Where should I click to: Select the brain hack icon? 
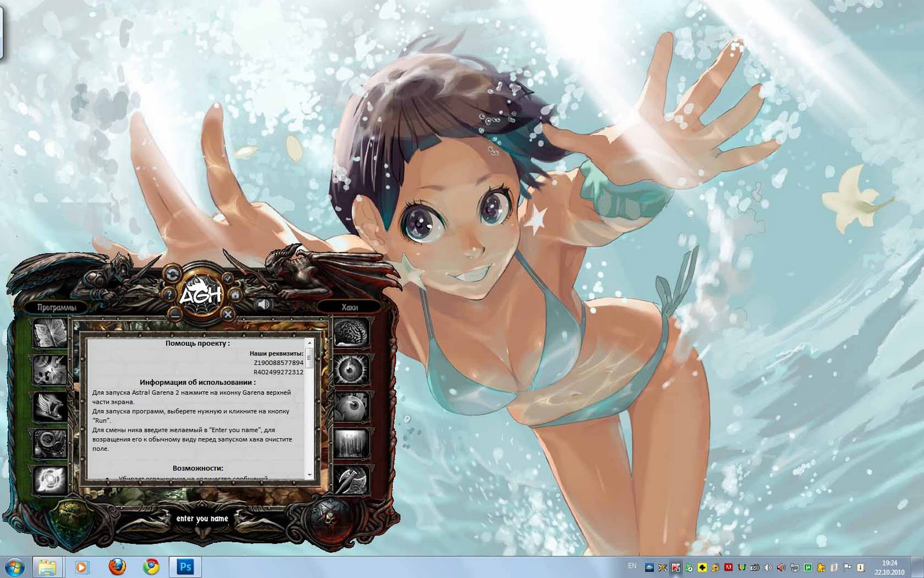[351, 333]
